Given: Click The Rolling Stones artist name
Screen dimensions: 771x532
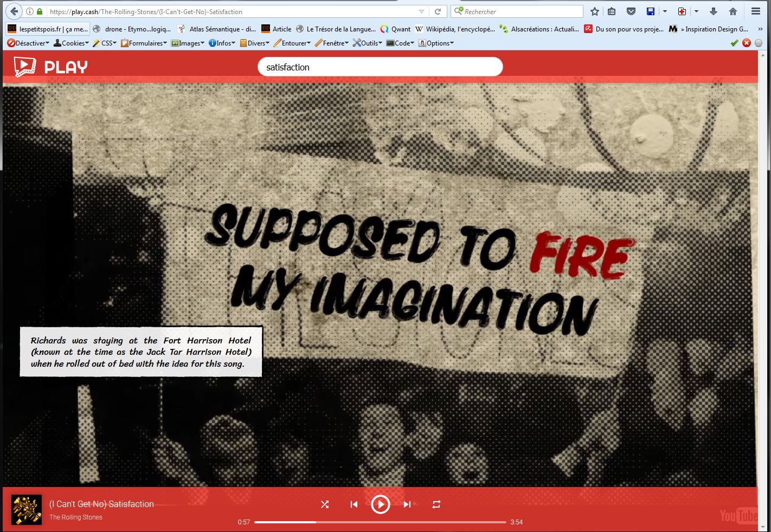Looking at the screenshot, I should click(76, 517).
